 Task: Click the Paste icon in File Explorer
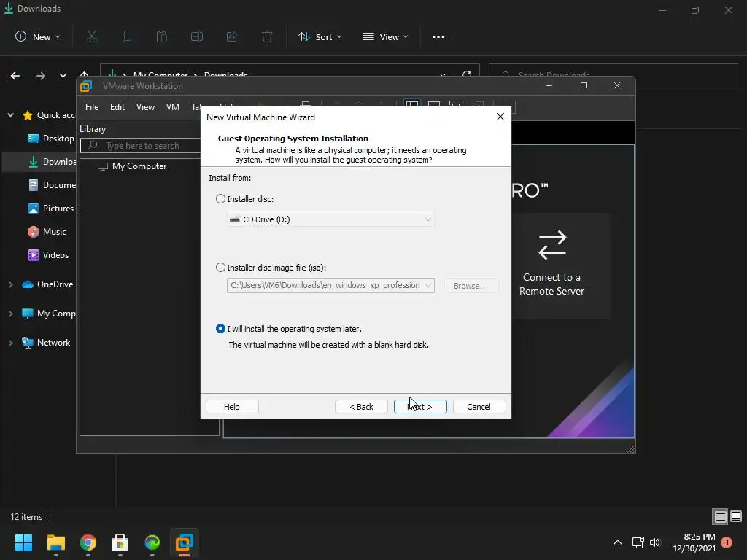pyautogui.click(x=162, y=36)
